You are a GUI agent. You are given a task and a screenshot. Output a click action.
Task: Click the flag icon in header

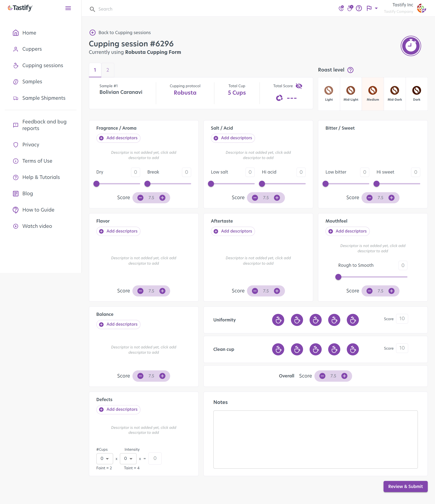point(369,8)
